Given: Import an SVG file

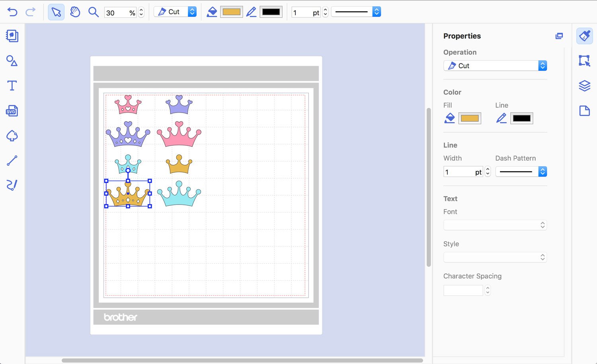Looking at the screenshot, I should pos(12,111).
